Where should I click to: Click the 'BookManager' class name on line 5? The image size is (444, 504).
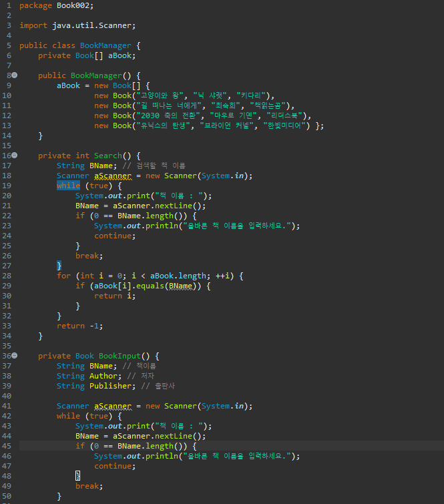click(x=105, y=45)
